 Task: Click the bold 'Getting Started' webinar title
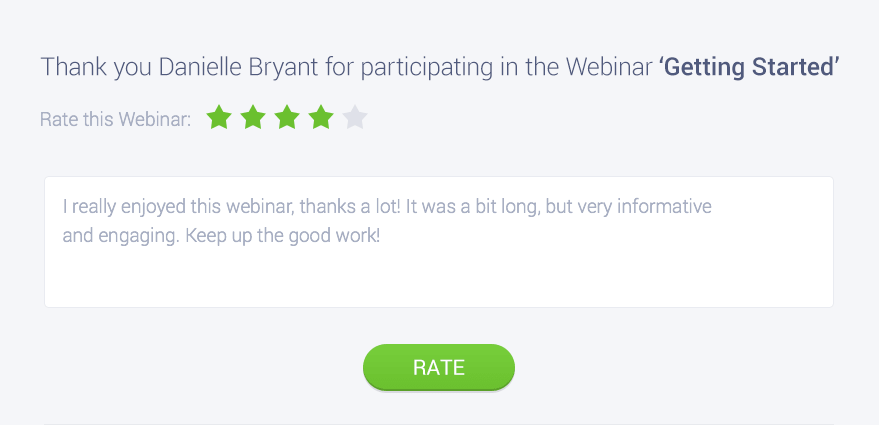(749, 68)
